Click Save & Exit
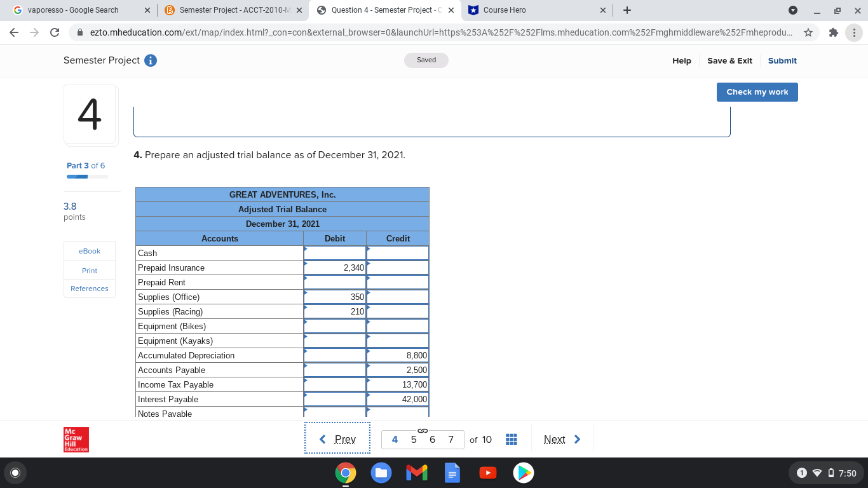868x488 pixels. (x=729, y=61)
